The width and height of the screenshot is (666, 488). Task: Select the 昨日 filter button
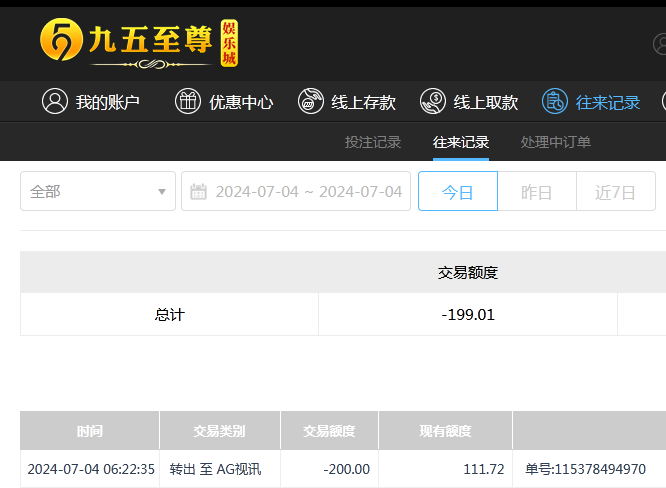pyautogui.click(x=537, y=191)
